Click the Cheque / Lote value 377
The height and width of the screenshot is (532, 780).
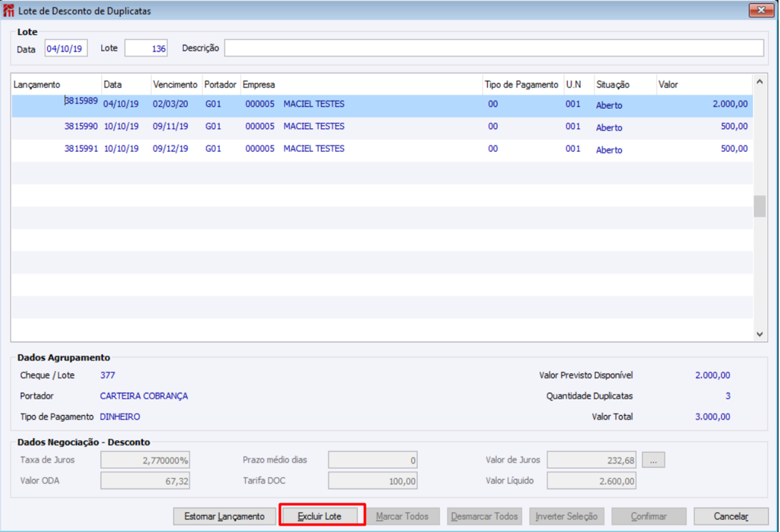107,376
